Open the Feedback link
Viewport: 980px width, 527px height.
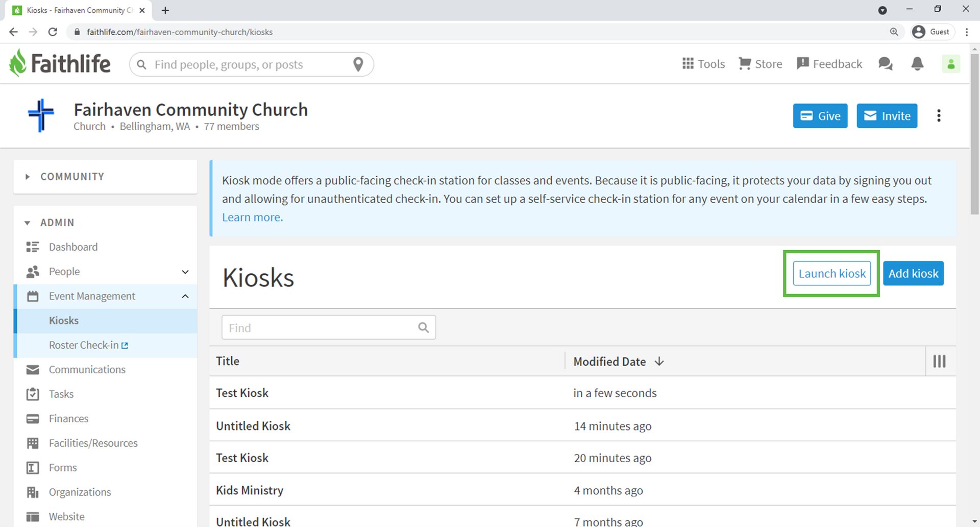pyautogui.click(x=829, y=64)
